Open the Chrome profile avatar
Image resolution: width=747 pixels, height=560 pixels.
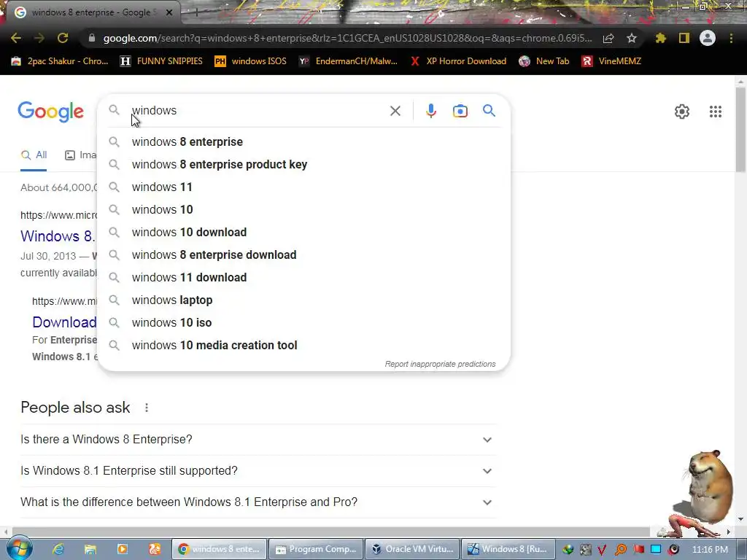[x=708, y=38]
